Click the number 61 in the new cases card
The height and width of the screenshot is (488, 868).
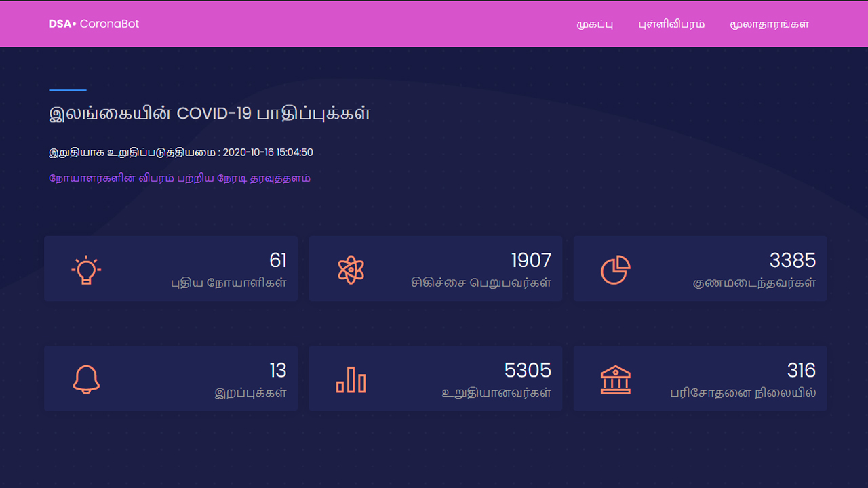(x=278, y=260)
